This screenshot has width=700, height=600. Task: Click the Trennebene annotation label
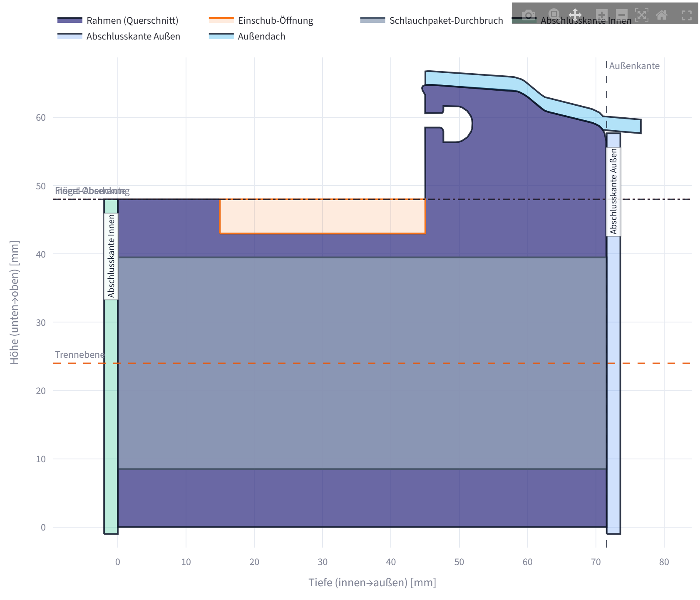tap(79, 355)
